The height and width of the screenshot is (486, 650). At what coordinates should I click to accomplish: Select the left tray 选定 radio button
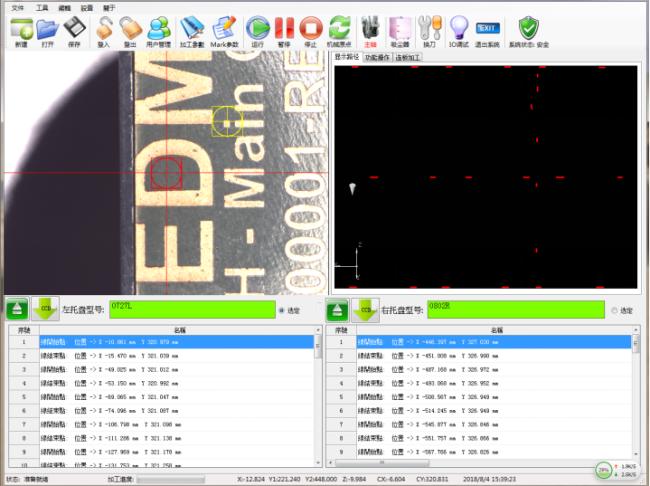tap(281, 310)
